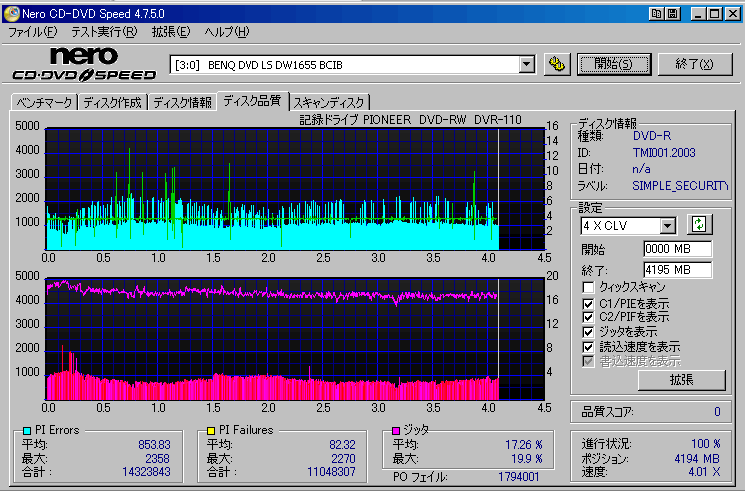This screenshot has height=491, width=745.
Task: Switch to the ディスク作成 tab
Action: pos(113,102)
